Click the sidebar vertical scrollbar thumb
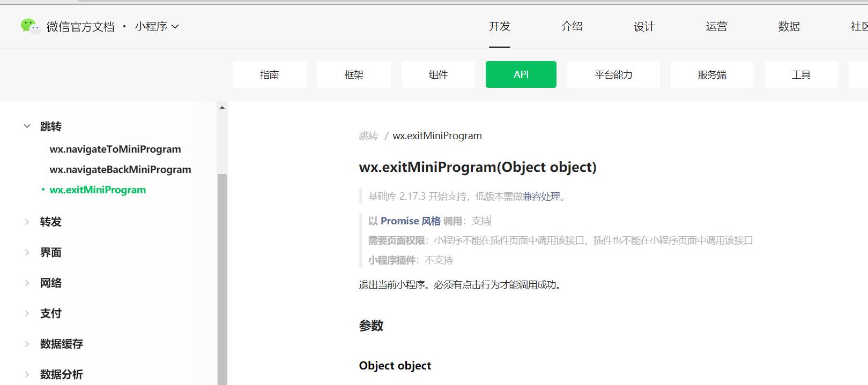The image size is (868, 385). [222, 278]
